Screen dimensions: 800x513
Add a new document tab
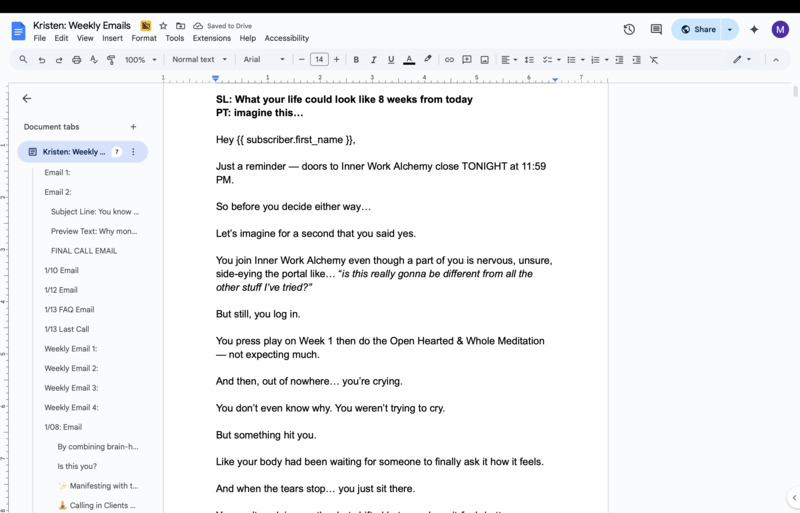(133, 127)
